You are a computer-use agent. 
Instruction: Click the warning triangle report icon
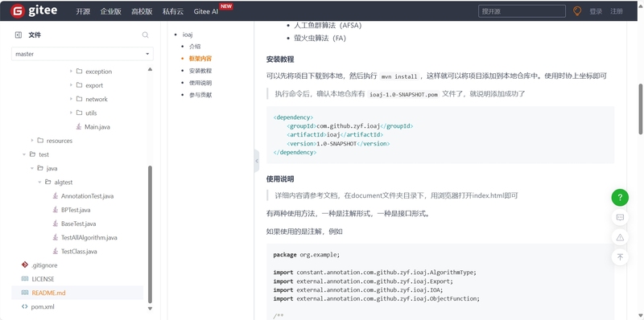pos(620,237)
